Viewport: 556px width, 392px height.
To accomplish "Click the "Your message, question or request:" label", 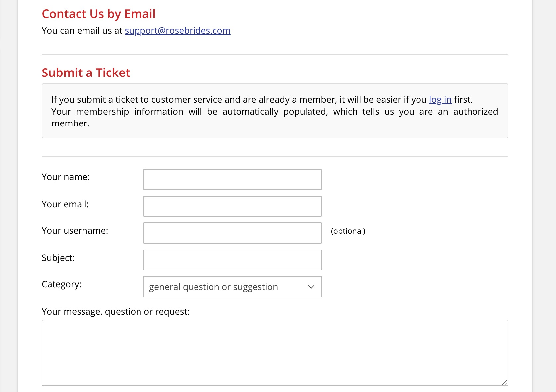I will coord(116,312).
